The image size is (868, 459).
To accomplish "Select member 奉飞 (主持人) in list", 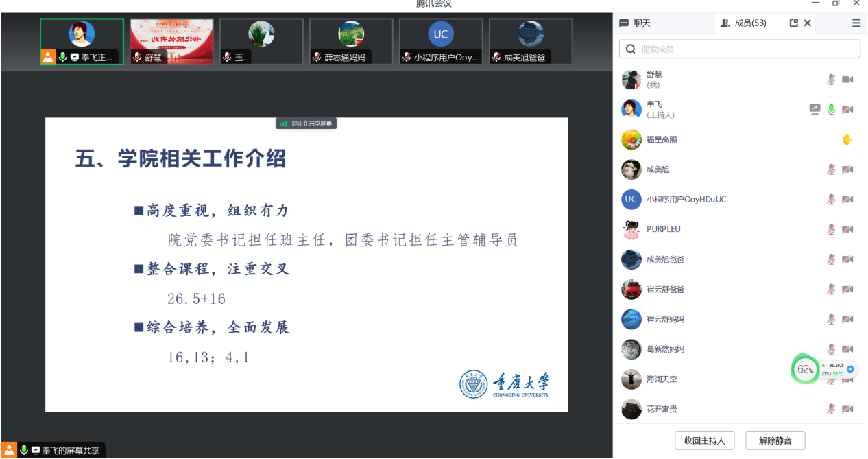I will [x=740, y=109].
